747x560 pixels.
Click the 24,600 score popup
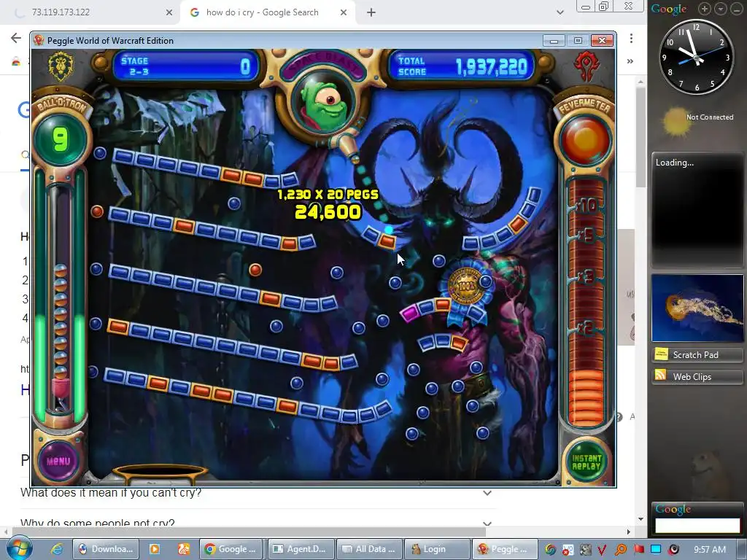[x=328, y=212]
